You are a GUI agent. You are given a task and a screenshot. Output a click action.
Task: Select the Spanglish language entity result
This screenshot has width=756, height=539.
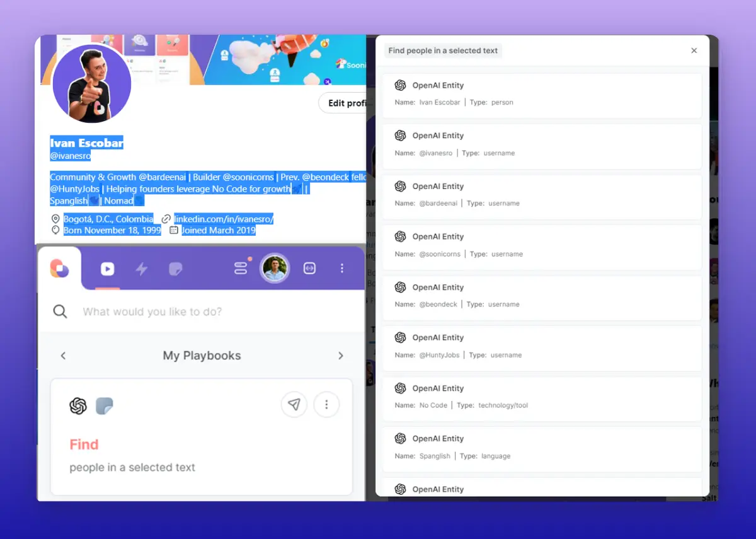[x=542, y=449]
